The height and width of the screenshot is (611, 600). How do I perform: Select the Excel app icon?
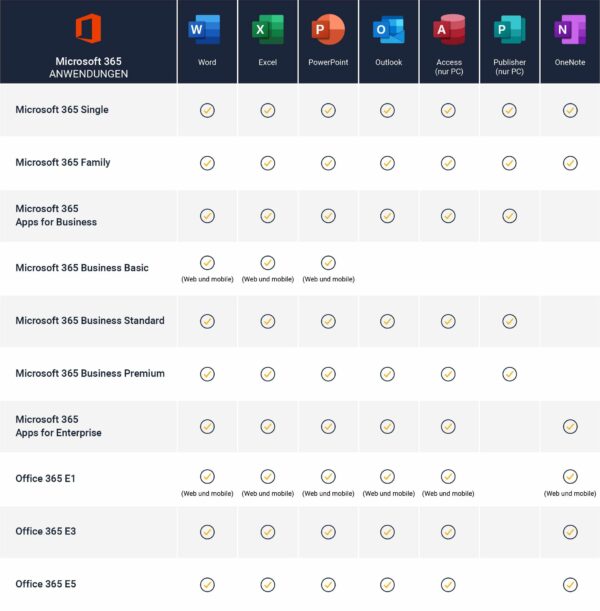(267, 30)
